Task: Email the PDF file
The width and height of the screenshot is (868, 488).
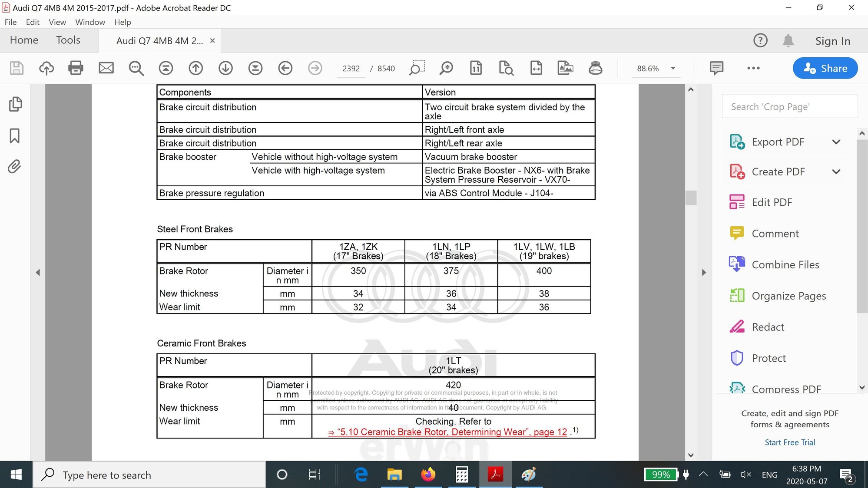Action: [x=106, y=68]
